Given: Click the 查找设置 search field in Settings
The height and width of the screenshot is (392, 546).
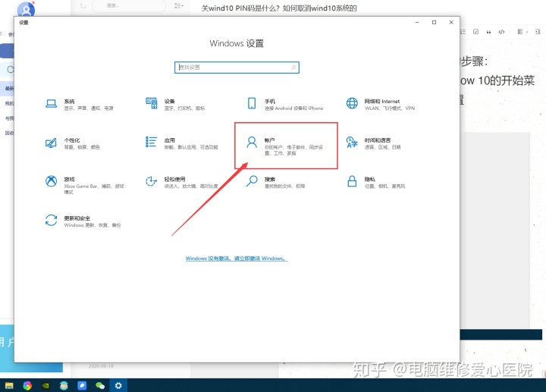Looking at the screenshot, I should click(237, 67).
